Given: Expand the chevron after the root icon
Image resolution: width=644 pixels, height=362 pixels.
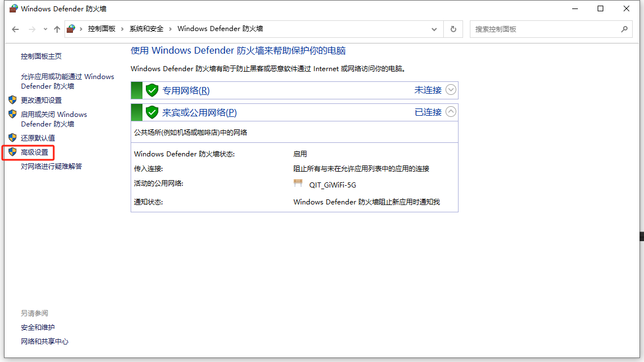Looking at the screenshot, I should pos(81,29).
